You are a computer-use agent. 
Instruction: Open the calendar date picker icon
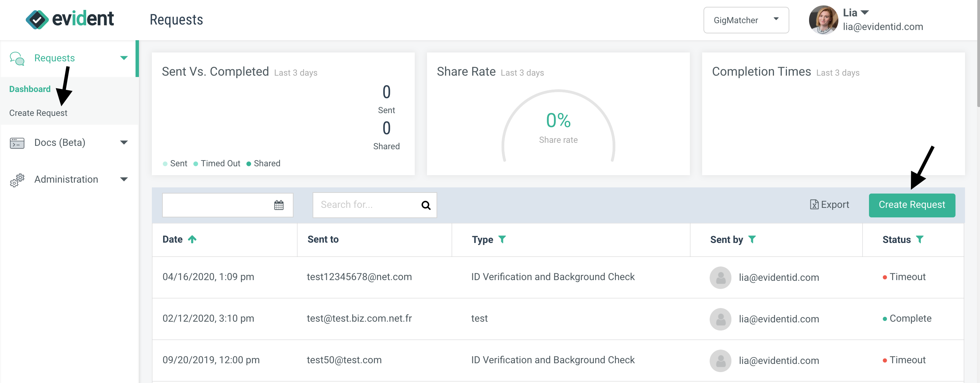279,205
